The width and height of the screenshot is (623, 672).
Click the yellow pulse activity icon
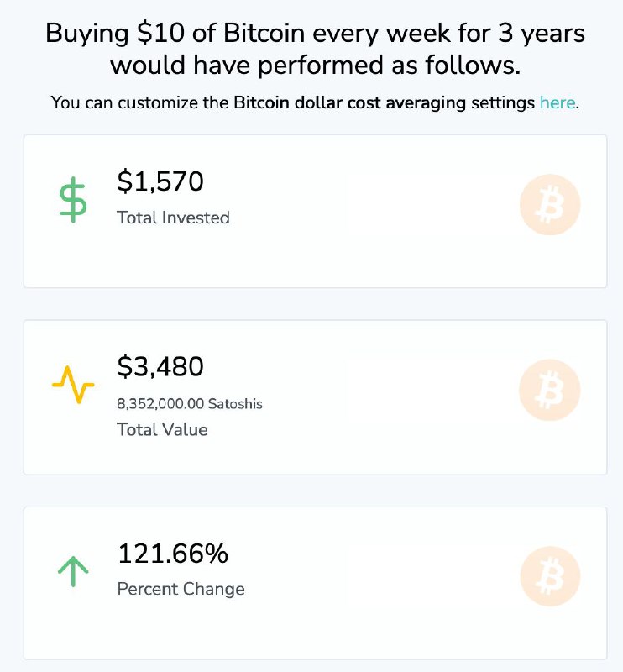pos(73,385)
